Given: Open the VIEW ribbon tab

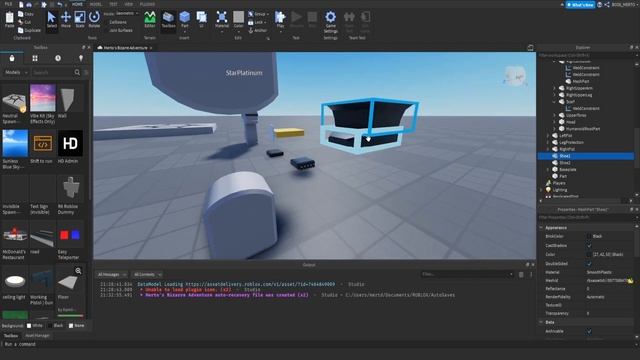Looking at the screenshot, I should (129, 4).
